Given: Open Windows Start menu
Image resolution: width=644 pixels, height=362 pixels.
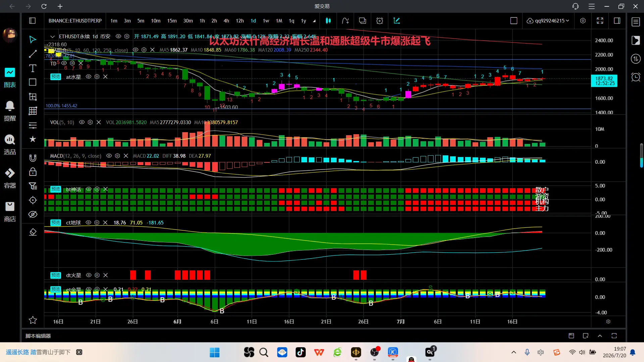Looking at the screenshot, I should click(x=214, y=352).
